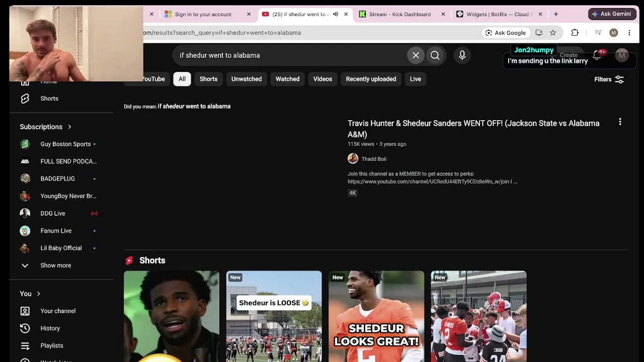Open the search Filters panel
Viewport: 644px width, 362px height.
[609, 79]
